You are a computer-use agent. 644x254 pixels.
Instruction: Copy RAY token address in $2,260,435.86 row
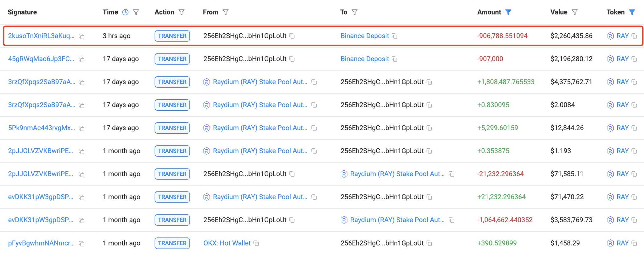[x=634, y=36]
